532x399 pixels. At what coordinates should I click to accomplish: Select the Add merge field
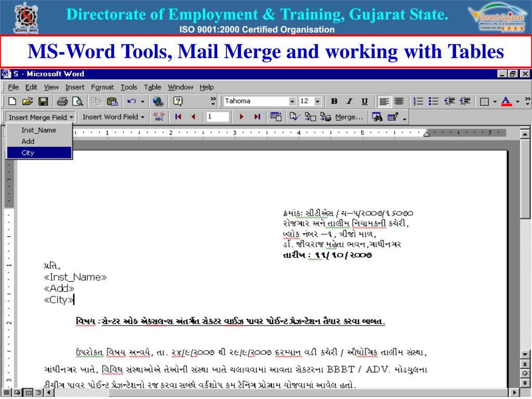click(39, 141)
